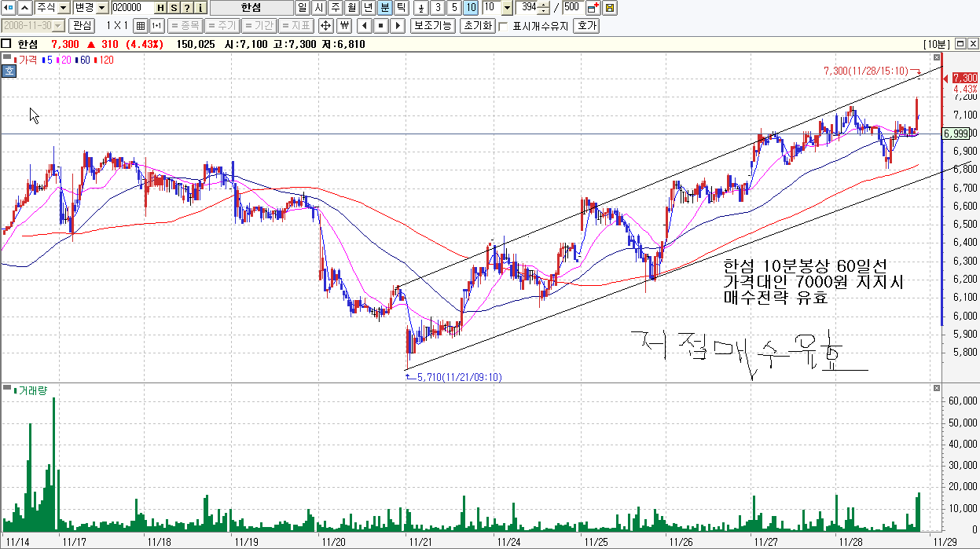Enable the 표시개수유지 checkbox
Image resolution: width=980 pixels, height=549 pixels.
coord(503,26)
